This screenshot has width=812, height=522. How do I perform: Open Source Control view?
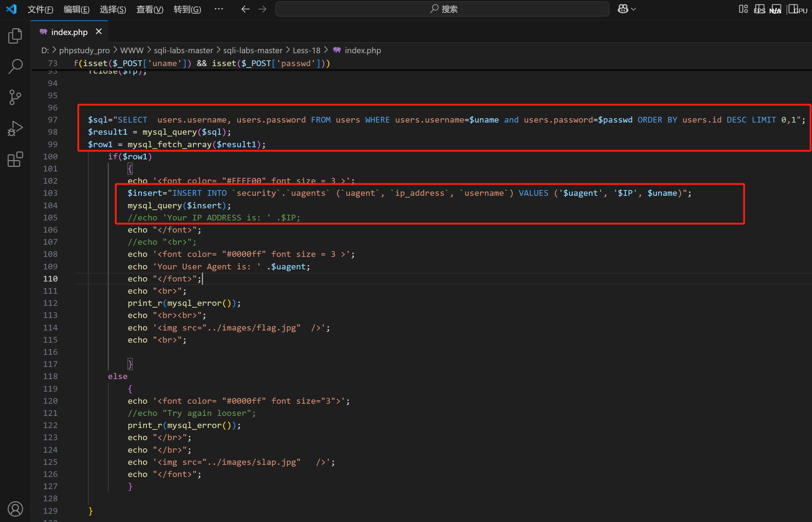(x=15, y=97)
